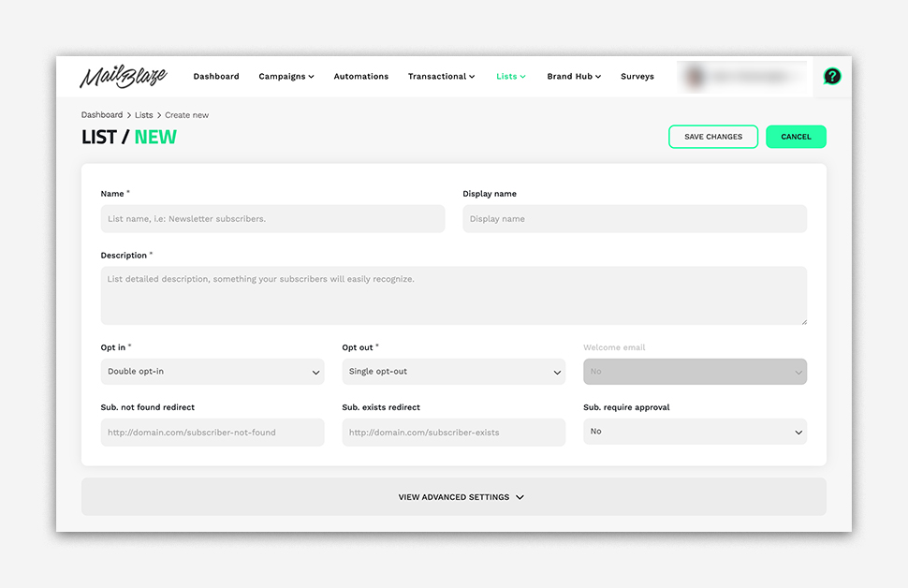Expand the Transactional menu
Screen dimensions: 908x588
click(441, 77)
